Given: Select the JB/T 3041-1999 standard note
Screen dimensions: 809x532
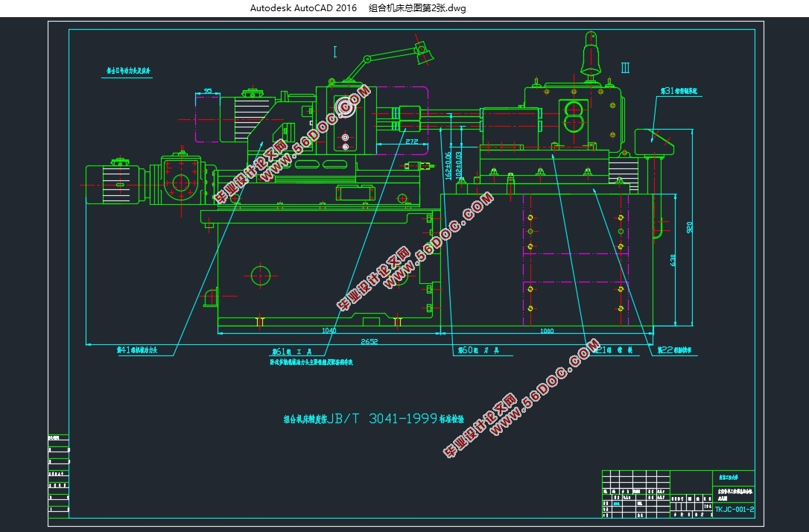Looking at the screenshot, I should pyautogui.click(x=374, y=419).
